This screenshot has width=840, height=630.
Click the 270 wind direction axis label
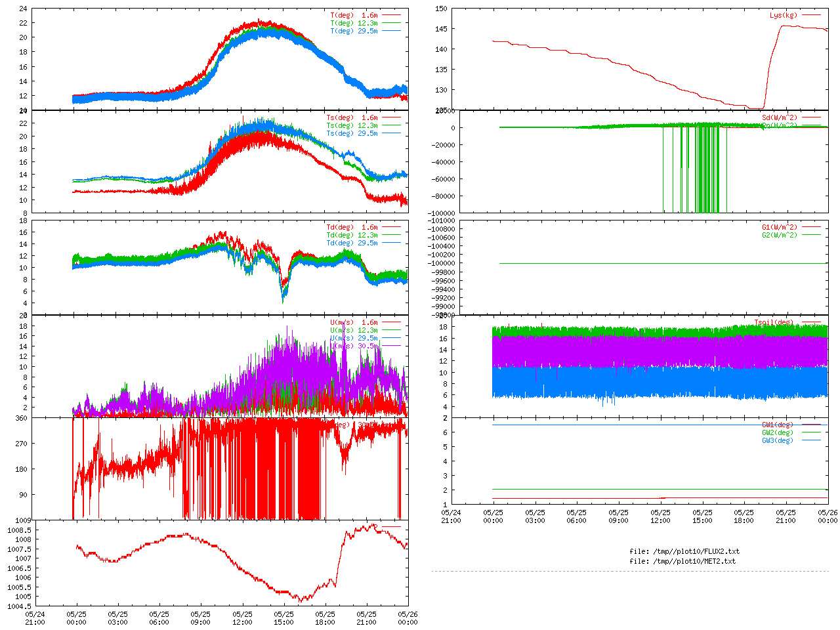pos(22,444)
